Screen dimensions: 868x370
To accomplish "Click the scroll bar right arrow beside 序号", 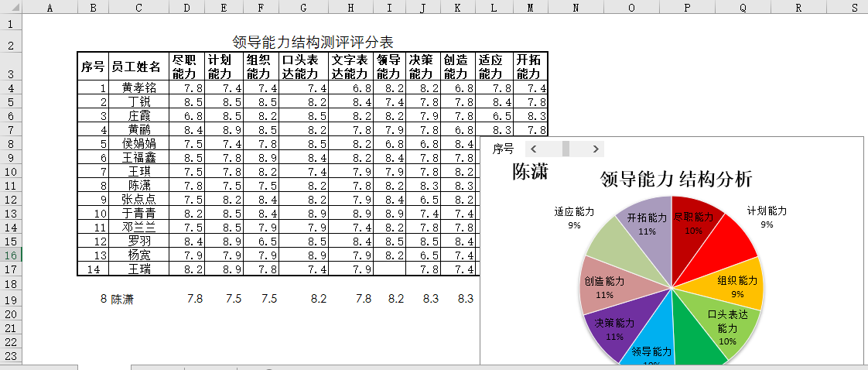I will click(595, 149).
